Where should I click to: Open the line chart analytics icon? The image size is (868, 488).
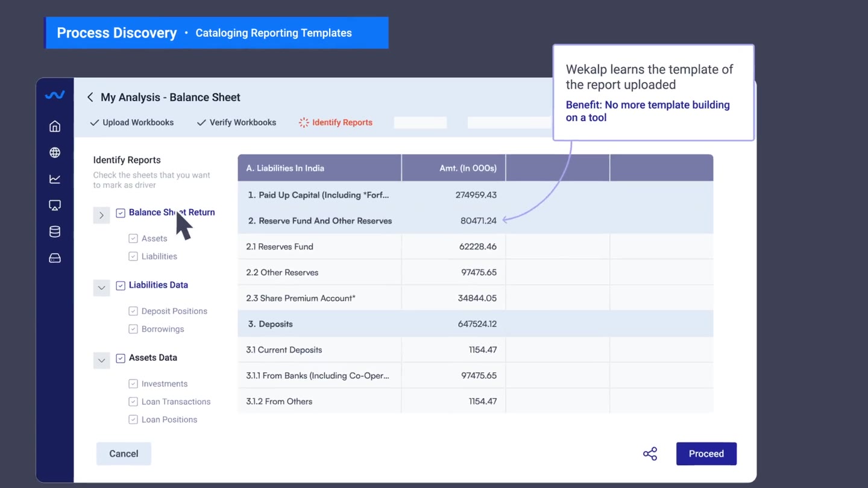[x=55, y=179]
